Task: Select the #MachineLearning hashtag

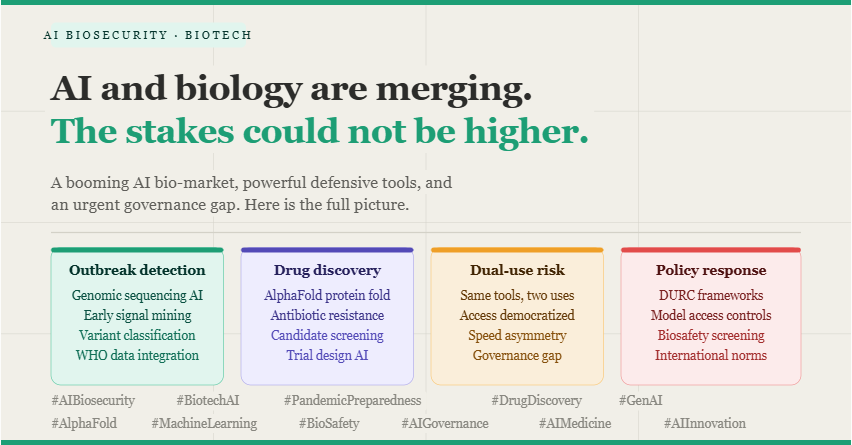Action: (204, 423)
